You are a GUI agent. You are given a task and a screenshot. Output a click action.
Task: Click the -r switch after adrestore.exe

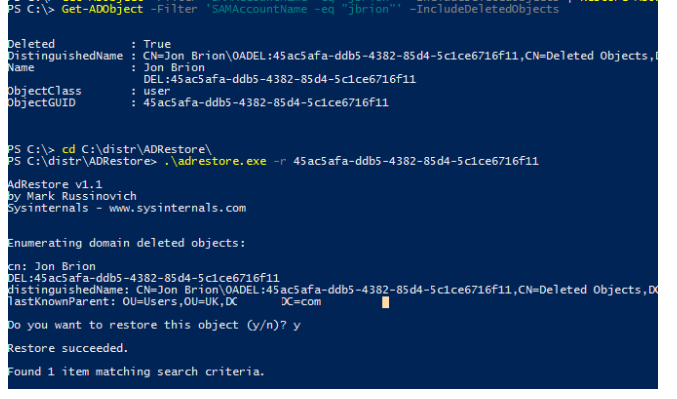[x=280, y=162]
